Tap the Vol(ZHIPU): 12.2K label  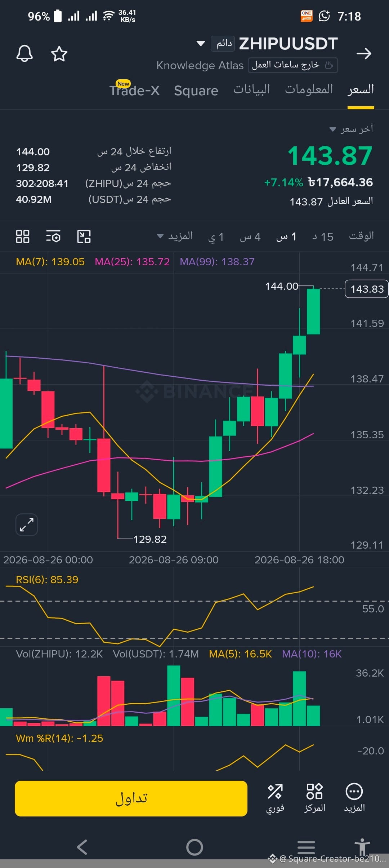click(59, 654)
